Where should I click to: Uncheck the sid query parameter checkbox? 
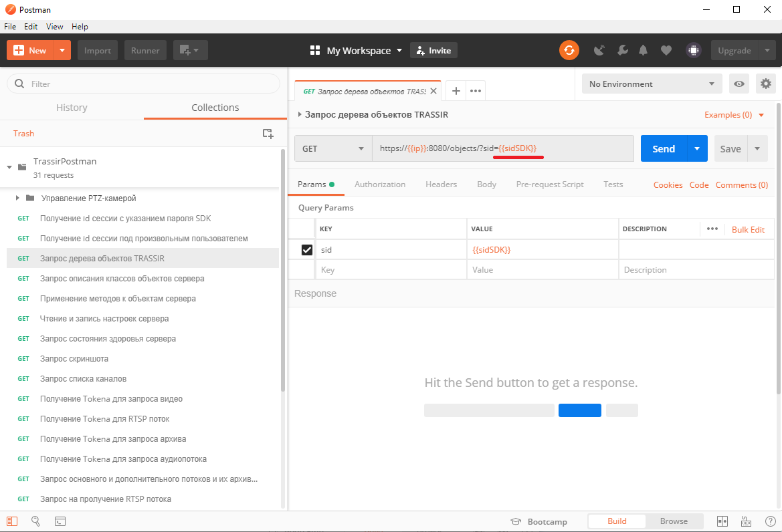click(307, 249)
